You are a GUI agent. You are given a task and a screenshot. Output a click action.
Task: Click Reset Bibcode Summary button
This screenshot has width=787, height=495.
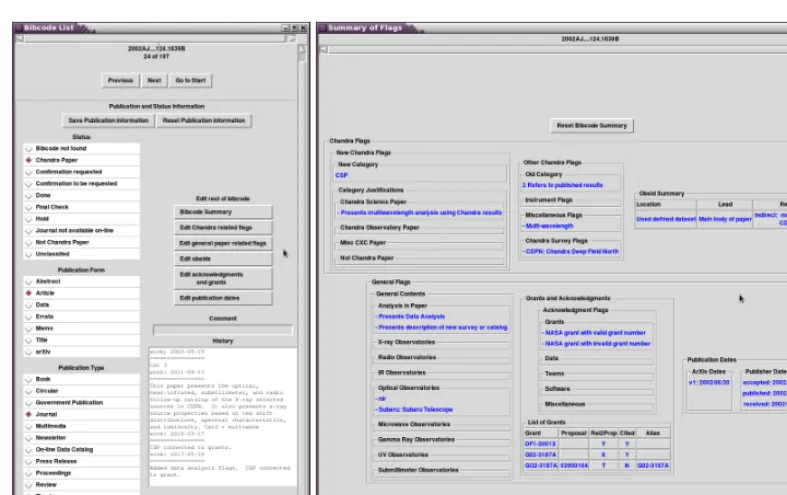pyautogui.click(x=592, y=126)
